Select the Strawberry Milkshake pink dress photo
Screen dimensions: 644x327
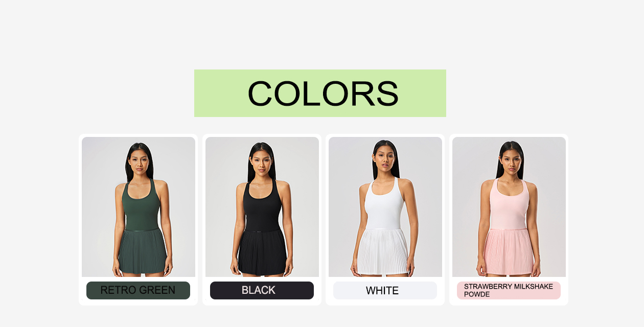click(509, 207)
